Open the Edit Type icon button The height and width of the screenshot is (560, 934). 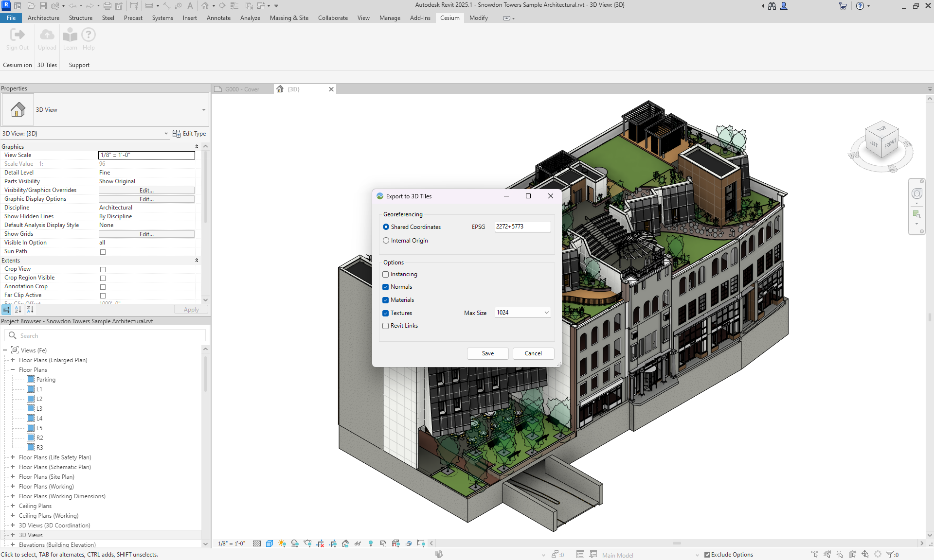(x=177, y=134)
